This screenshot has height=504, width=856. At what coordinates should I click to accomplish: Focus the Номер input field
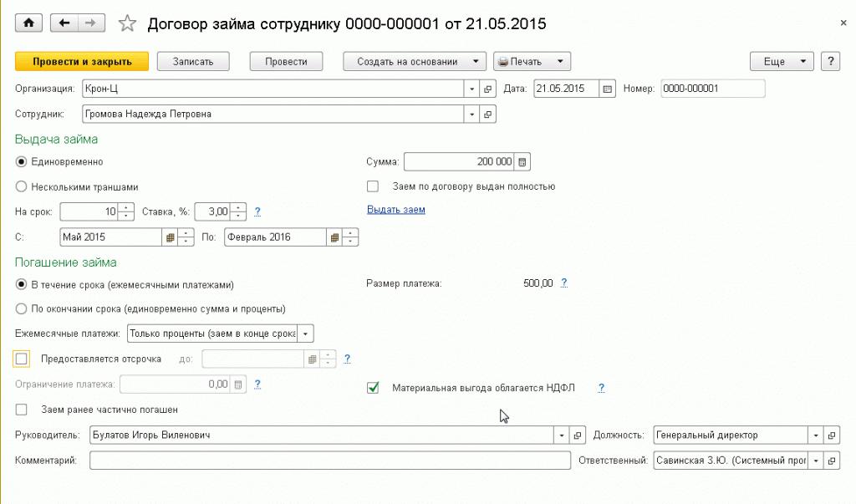pyautogui.click(x=712, y=89)
